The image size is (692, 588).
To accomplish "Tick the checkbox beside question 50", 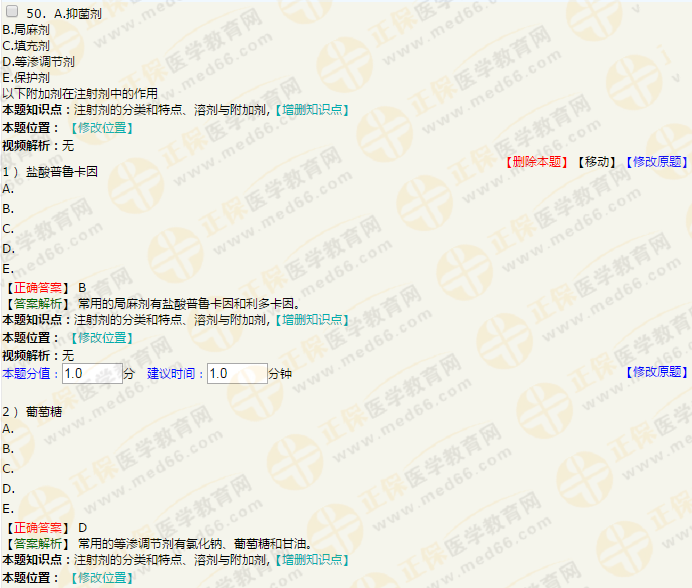I will click(x=13, y=13).
